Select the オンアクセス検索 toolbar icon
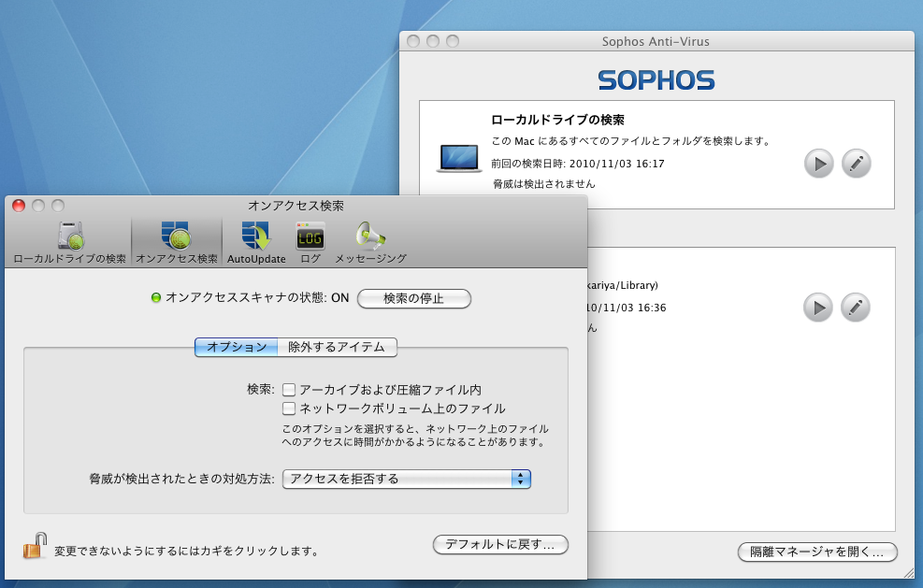923x588 pixels. pyautogui.click(x=177, y=242)
